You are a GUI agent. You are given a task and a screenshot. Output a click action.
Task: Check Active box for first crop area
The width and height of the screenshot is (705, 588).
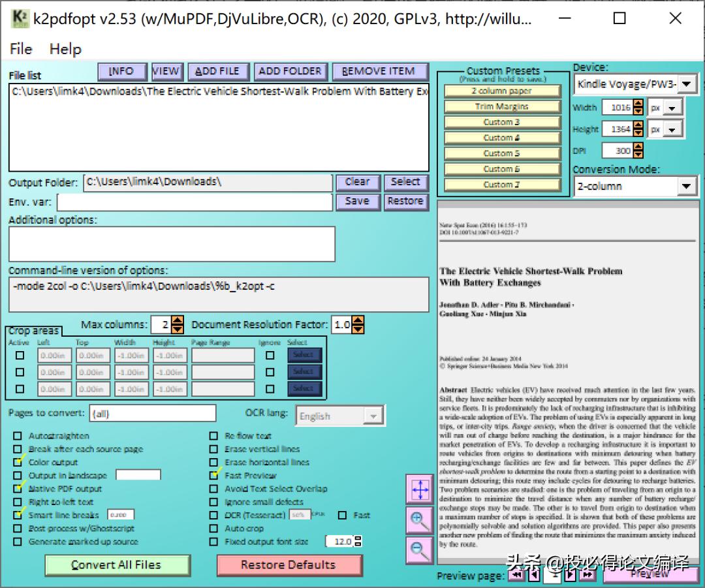tap(20, 355)
